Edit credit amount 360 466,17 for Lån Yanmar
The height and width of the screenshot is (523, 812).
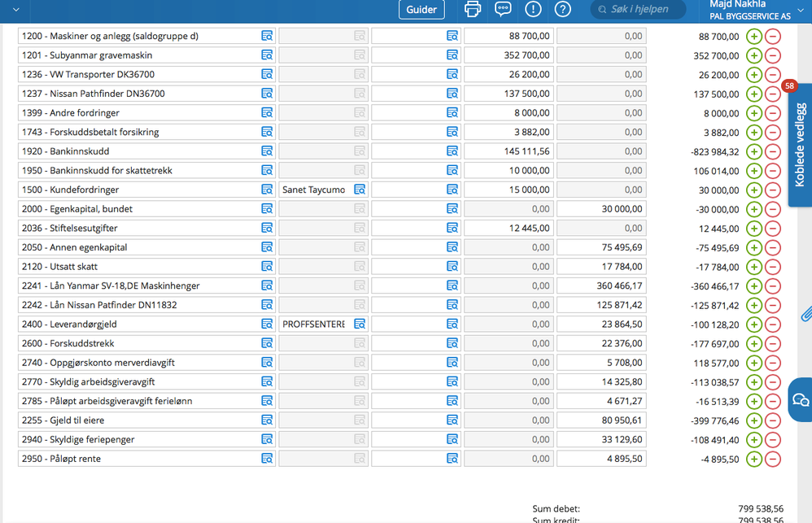pyautogui.click(x=601, y=285)
